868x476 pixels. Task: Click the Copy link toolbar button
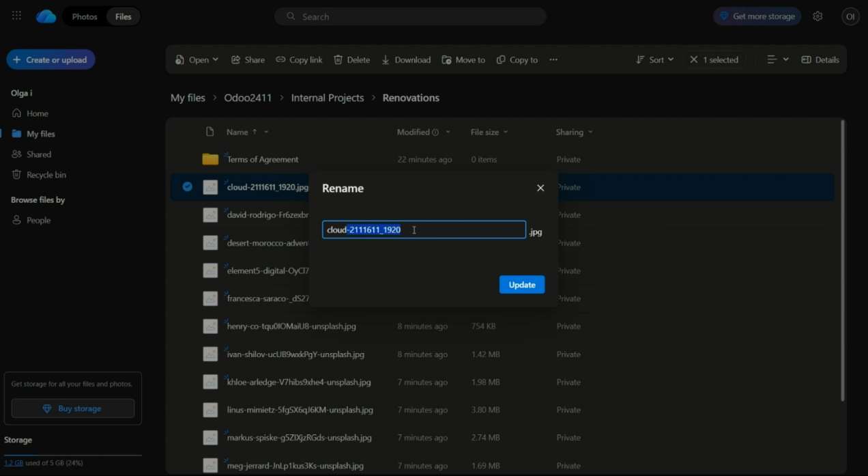coord(299,60)
